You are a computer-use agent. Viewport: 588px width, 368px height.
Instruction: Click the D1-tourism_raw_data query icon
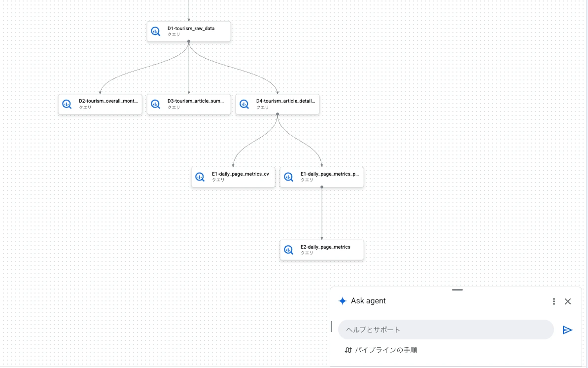point(156,31)
